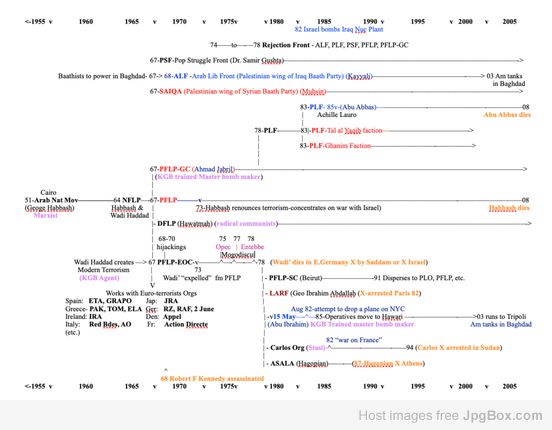The image size is (552, 430).
Task: Click the '64 NFLP' entry
Action: (127, 200)
